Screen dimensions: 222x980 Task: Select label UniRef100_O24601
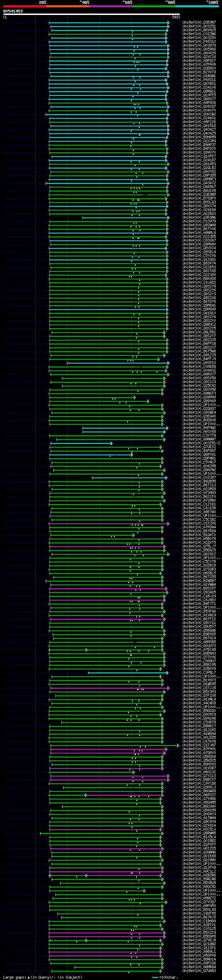(x=199, y=118)
